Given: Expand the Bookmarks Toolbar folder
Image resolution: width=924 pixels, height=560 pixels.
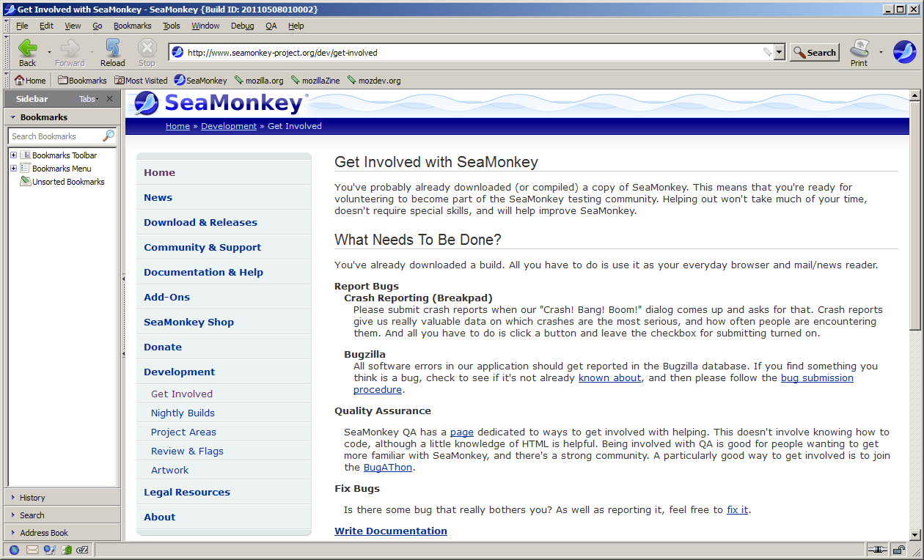Looking at the screenshot, I should [x=13, y=155].
